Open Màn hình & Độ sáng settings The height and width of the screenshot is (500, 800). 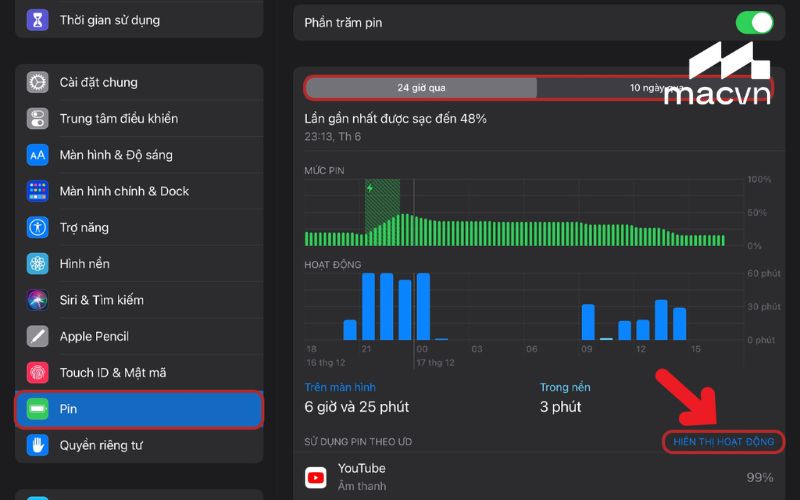click(139, 155)
